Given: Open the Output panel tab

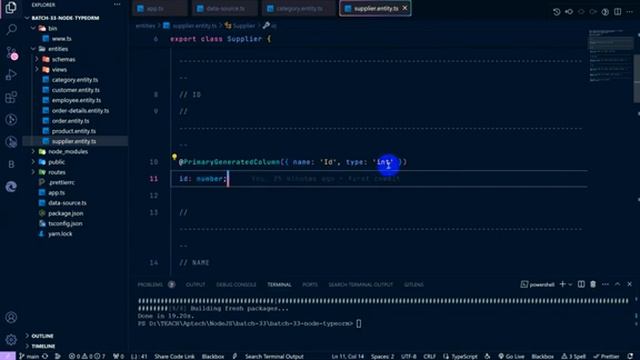Looking at the screenshot, I should 196,284.
